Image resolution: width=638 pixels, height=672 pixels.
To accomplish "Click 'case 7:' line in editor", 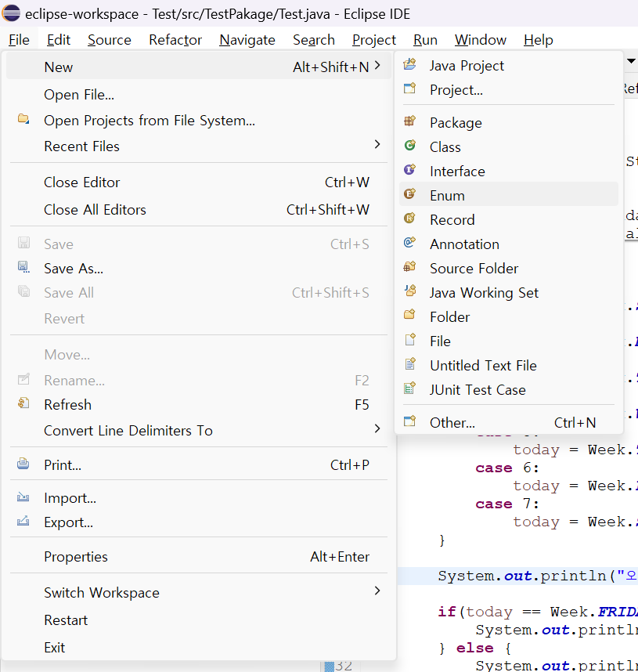I will click(507, 504).
